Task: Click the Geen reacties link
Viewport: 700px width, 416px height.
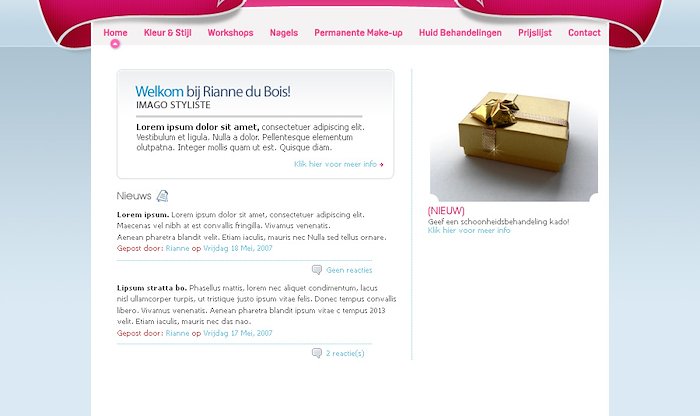Action: [x=349, y=270]
